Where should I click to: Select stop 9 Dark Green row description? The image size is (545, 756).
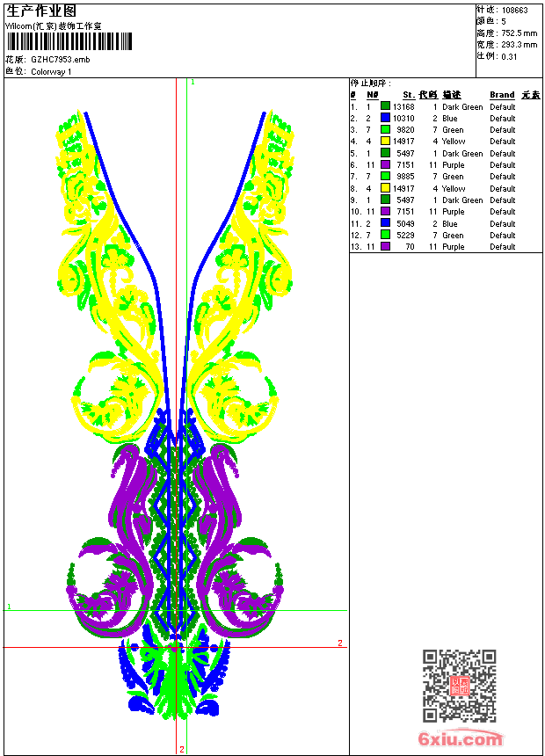tap(462, 200)
